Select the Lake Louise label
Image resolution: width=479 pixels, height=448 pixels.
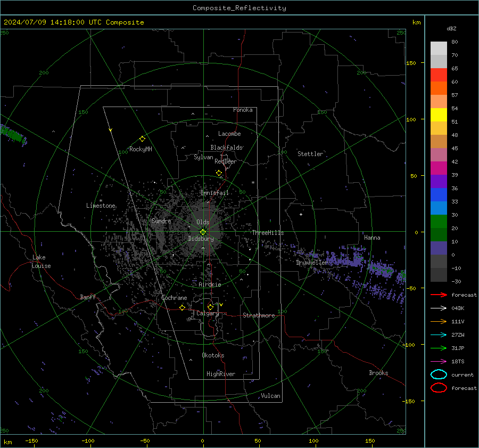(41, 262)
